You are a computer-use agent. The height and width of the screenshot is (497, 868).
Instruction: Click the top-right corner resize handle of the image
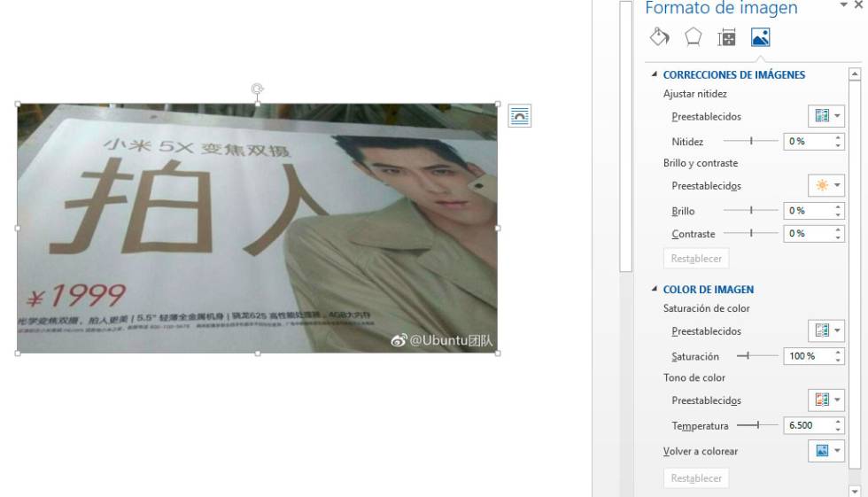(498, 104)
